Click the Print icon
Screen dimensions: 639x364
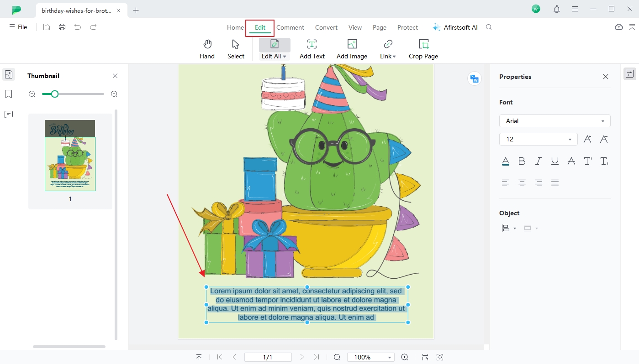click(x=62, y=27)
